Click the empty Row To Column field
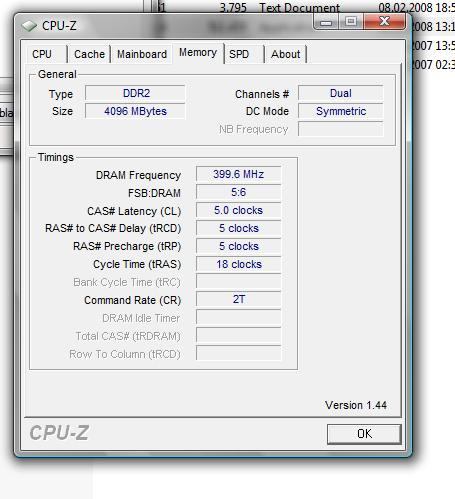Viewport: 455px width, 499px height. point(239,353)
